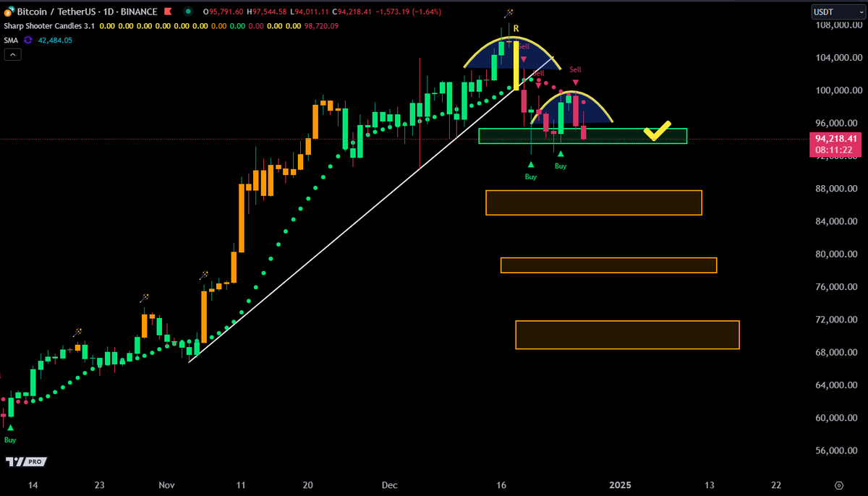Click the Nov label on time axis
Viewport: 868px width, 496px height.
167,485
